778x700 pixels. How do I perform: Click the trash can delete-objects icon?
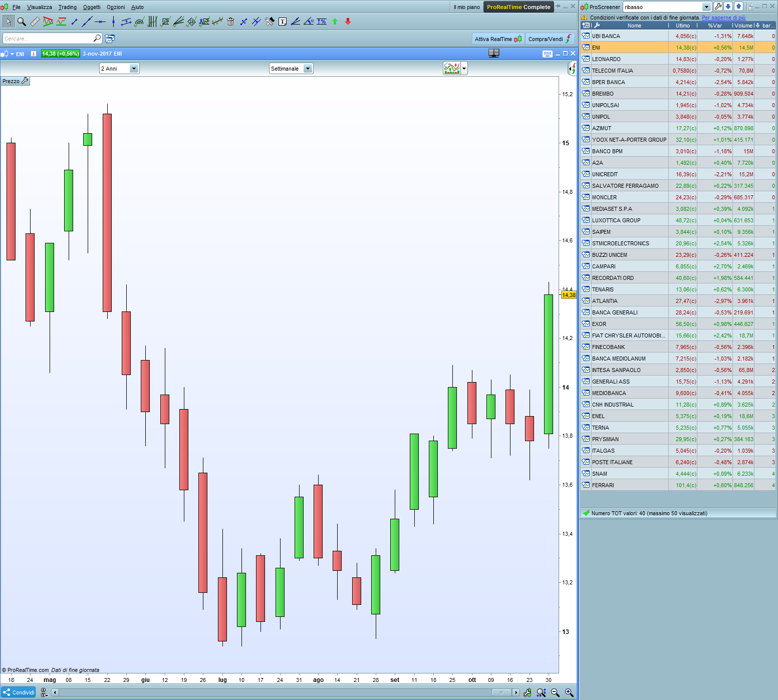click(x=230, y=22)
